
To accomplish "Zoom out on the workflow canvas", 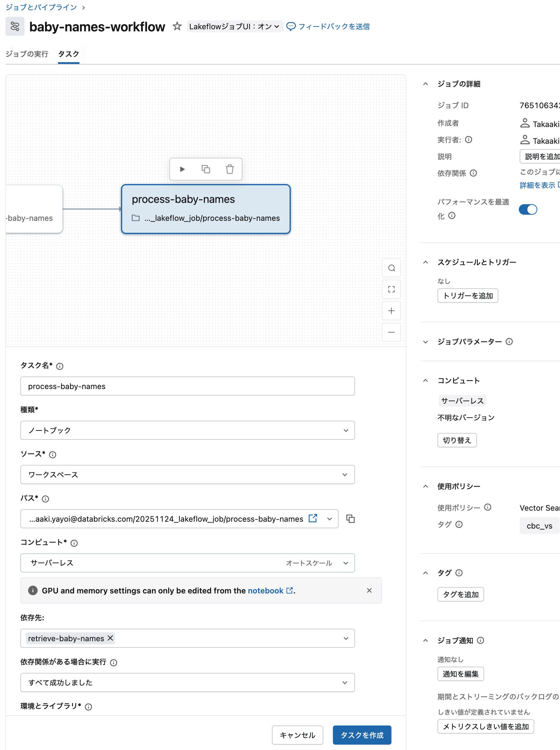I will coord(391,332).
